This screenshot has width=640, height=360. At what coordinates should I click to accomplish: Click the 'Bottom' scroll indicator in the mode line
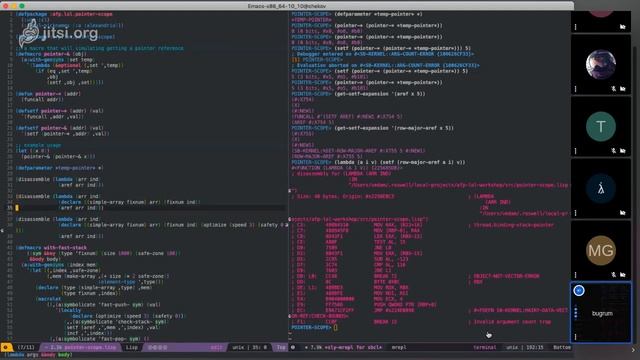pos(562,347)
